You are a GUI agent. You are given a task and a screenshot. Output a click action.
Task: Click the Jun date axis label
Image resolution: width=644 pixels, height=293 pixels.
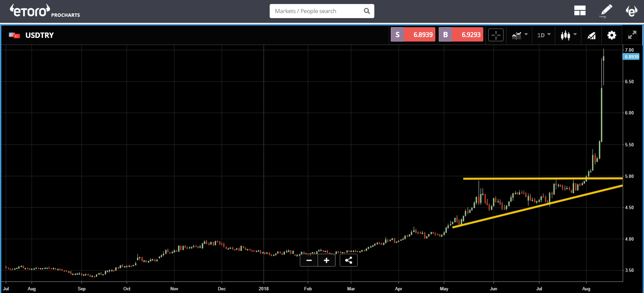(x=493, y=289)
